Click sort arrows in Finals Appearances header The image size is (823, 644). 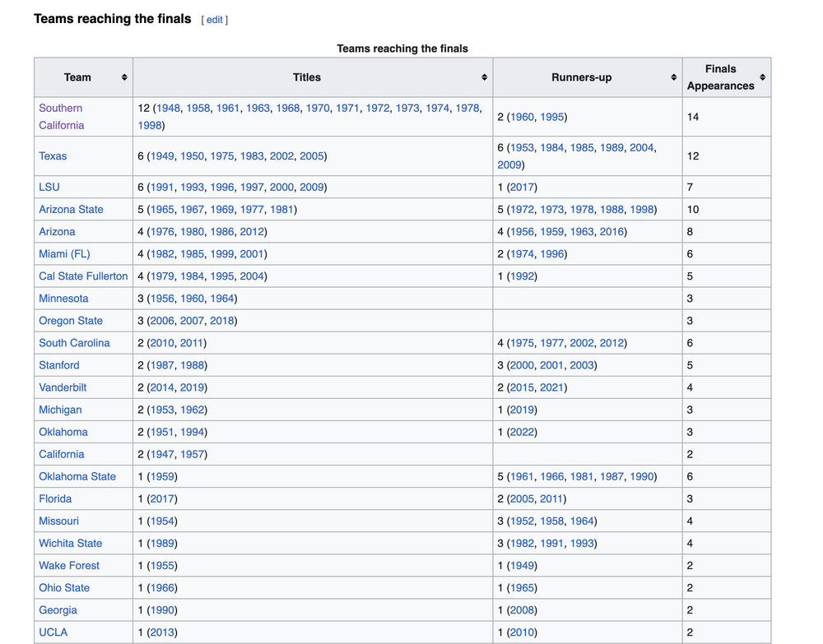(762, 77)
